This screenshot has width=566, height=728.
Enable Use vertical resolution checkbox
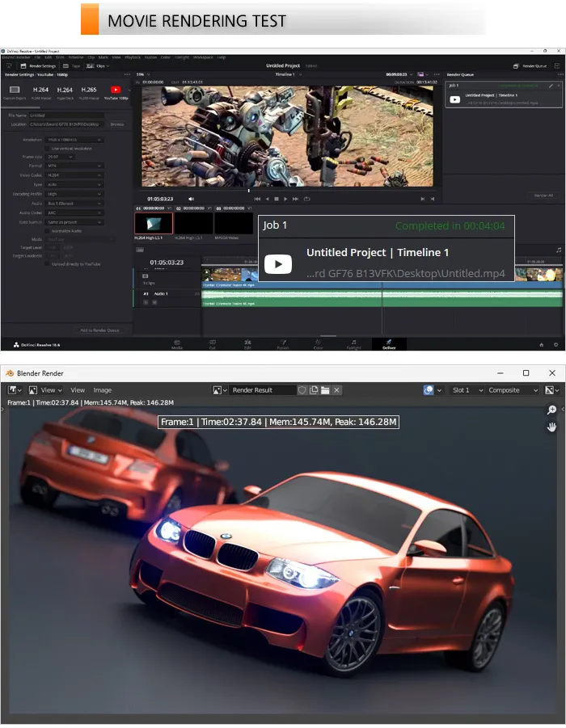click(47, 149)
